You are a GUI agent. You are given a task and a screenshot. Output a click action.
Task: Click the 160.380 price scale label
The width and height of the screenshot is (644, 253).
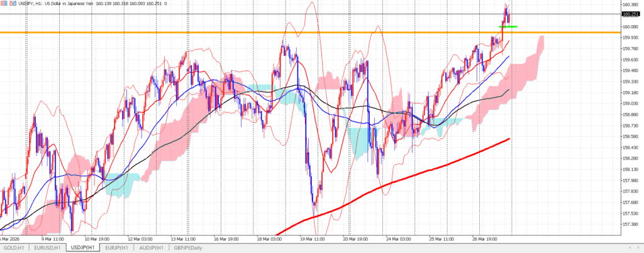point(630,5)
